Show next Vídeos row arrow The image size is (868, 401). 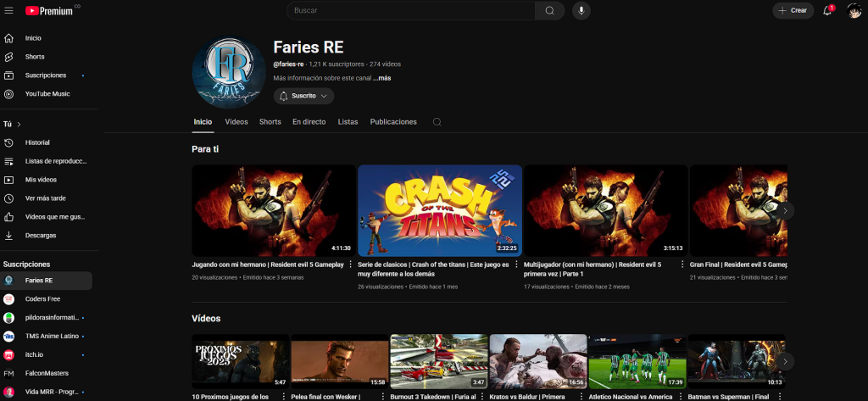click(785, 362)
